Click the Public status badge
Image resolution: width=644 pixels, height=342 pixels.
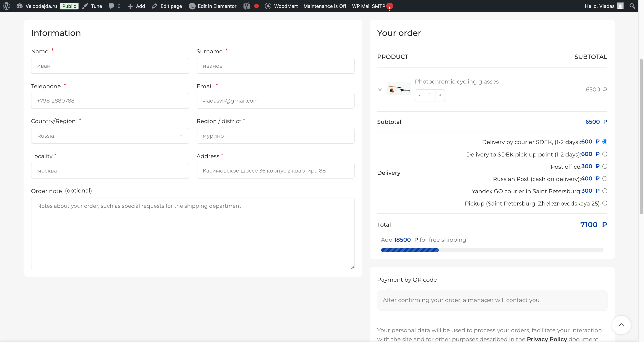pyautogui.click(x=69, y=6)
